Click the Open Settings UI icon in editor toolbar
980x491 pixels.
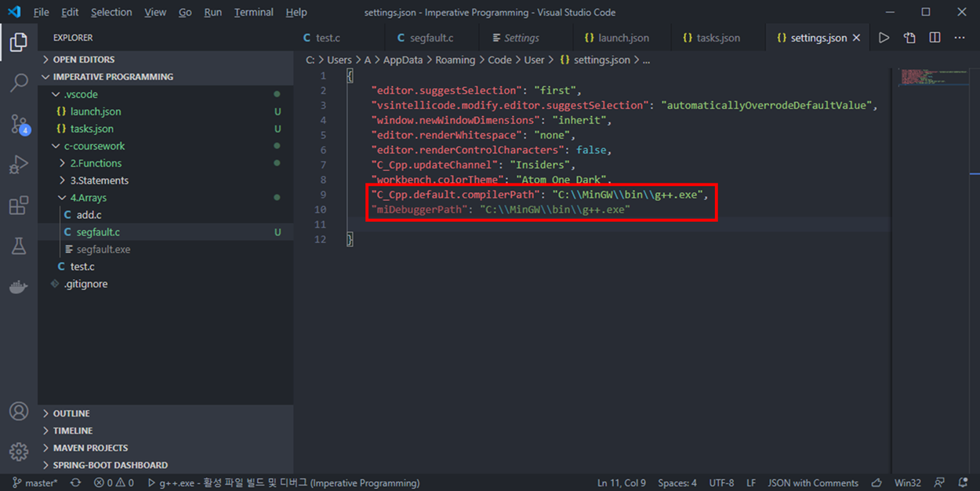tap(909, 38)
